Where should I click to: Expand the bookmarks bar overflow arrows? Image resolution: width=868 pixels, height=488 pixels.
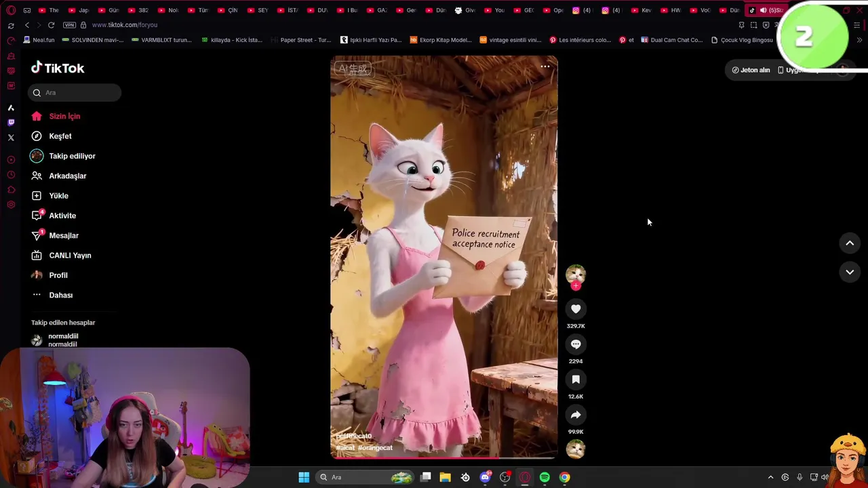coord(859,40)
